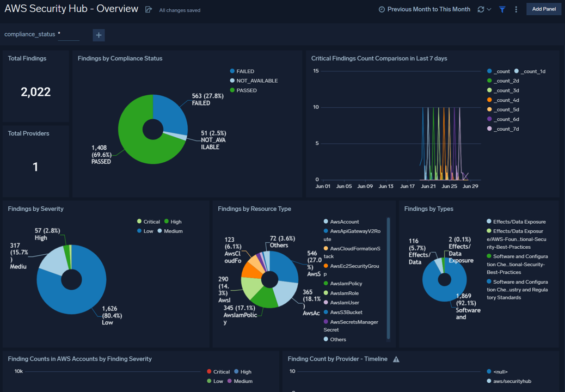565x392 pixels.
Task: Open the three-dot dashboard options menu
Action: 516,9
